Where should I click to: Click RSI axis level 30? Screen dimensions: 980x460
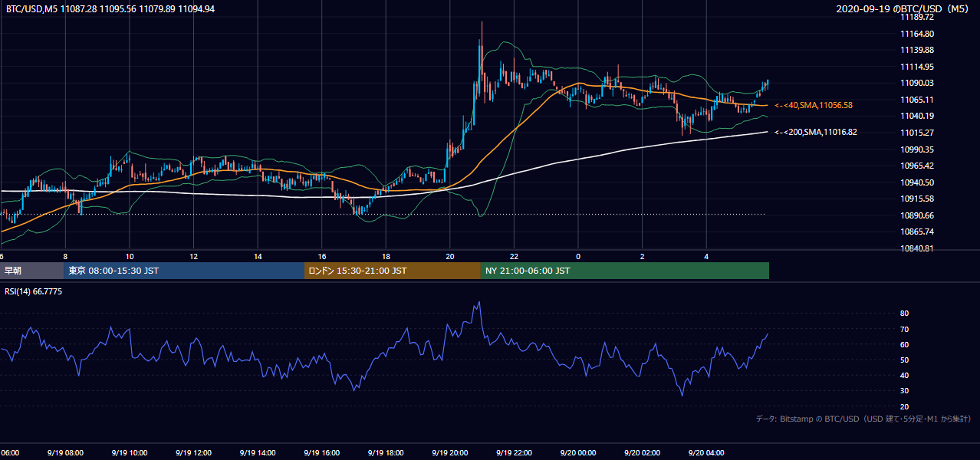point(905,390)
